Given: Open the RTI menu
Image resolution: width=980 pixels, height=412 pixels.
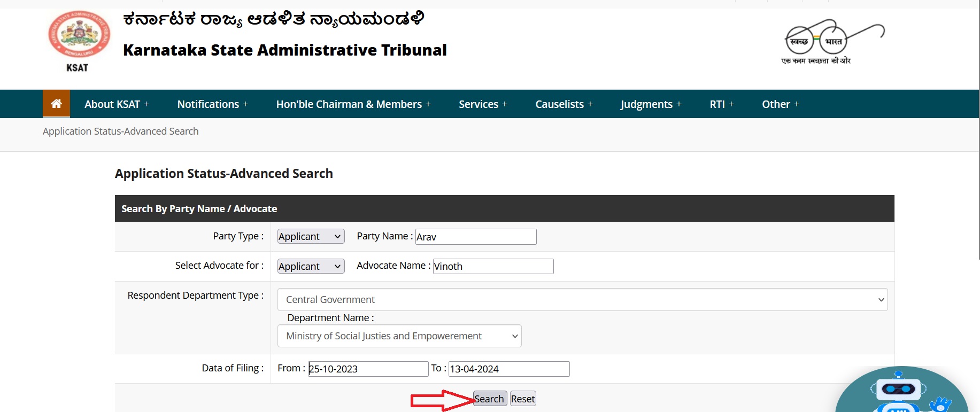Looking at the screenshot, I should point(721,104).
